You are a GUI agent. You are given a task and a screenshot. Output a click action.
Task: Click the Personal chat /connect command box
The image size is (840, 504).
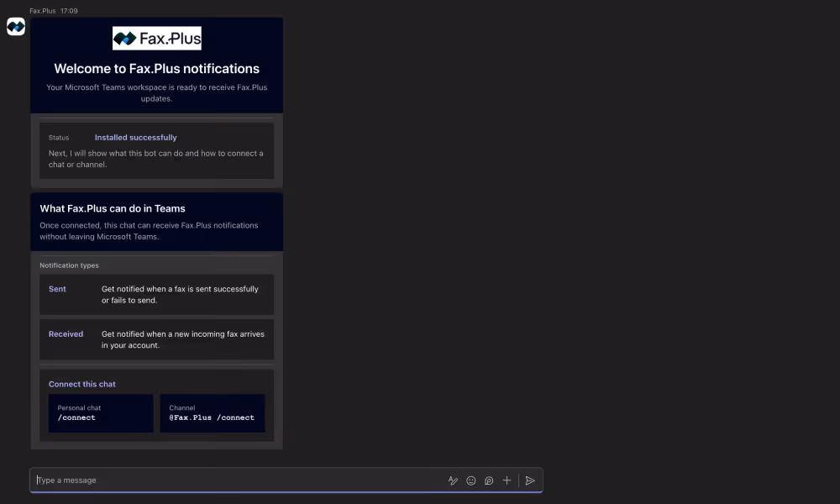point(101,413)
